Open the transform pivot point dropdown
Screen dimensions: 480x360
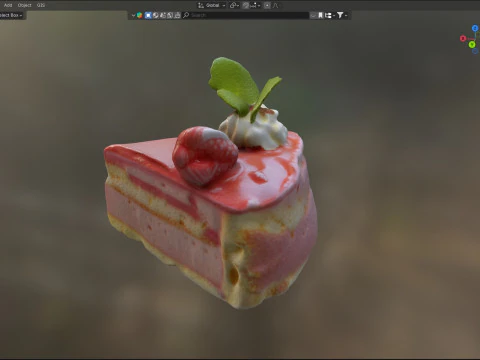point(234,5)
